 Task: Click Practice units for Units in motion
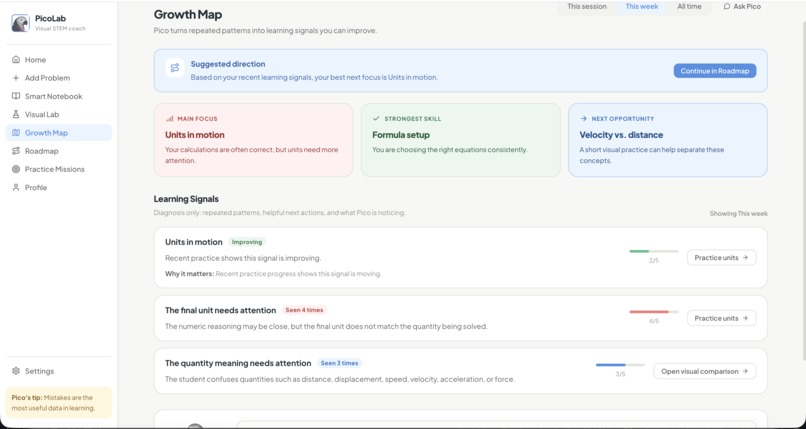[721, 257]
